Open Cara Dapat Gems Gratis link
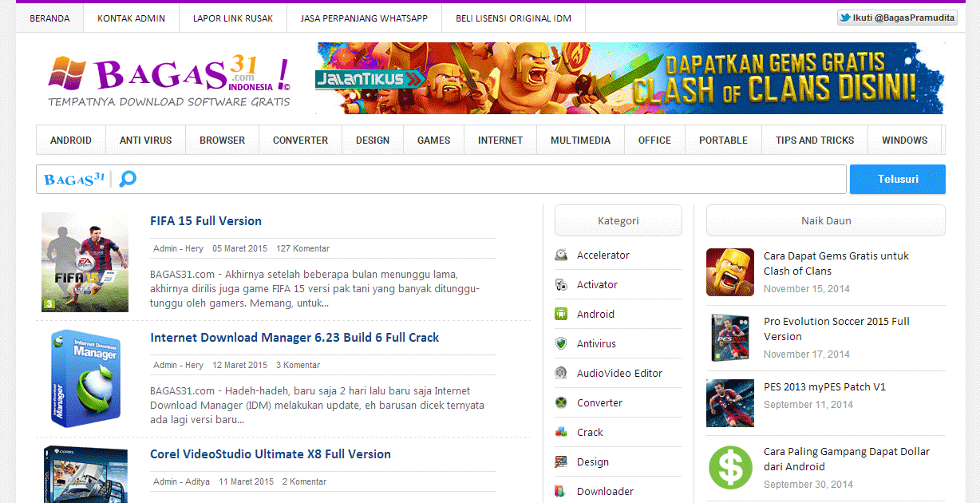 (836, 263)
